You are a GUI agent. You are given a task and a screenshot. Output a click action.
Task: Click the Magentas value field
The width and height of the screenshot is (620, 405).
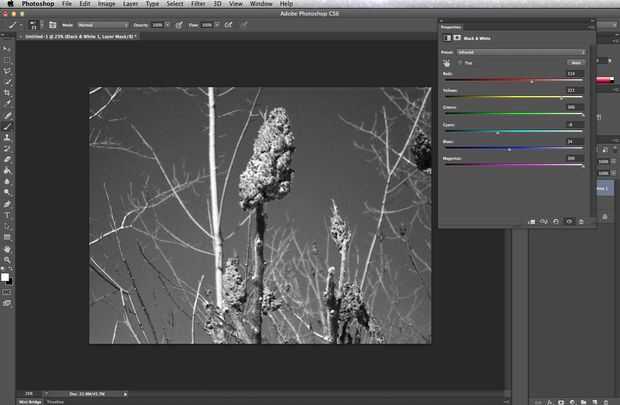[x=575, y=158]
